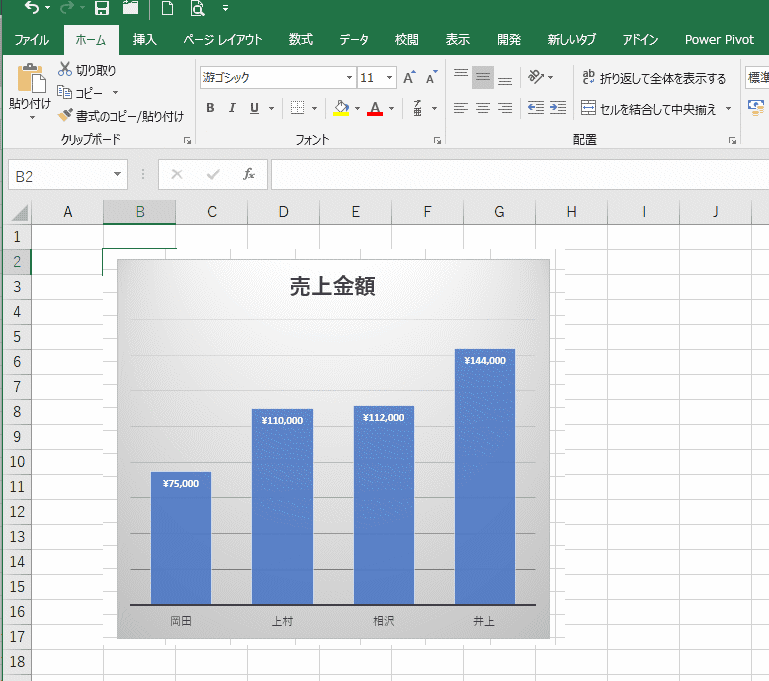Apply yellow fill color bucket
This screenshot has height=681, width=769.
pos(341,108)
